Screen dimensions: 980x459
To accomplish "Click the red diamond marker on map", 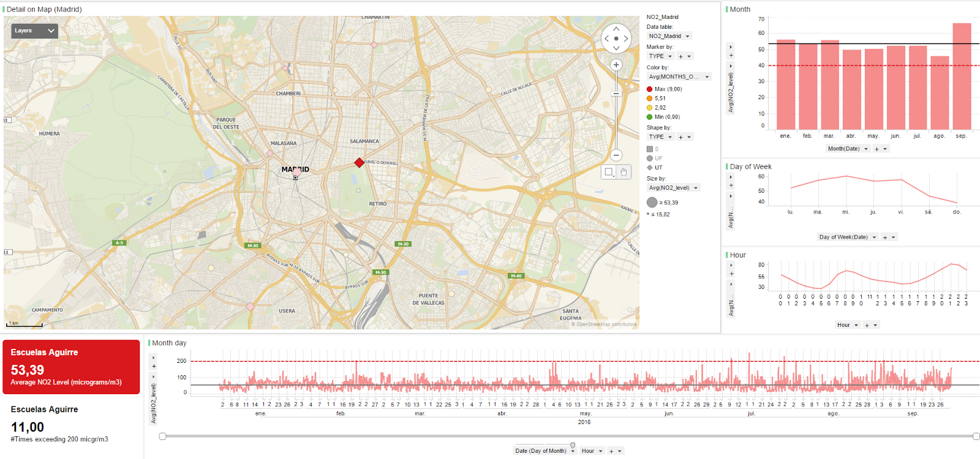I will [x=360, y=163].
